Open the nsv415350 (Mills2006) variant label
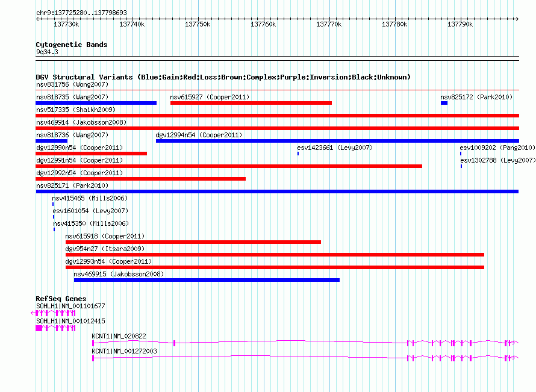The width and height of the screenshot is (536, 392). pyautogui.click(x=91, y=223)
